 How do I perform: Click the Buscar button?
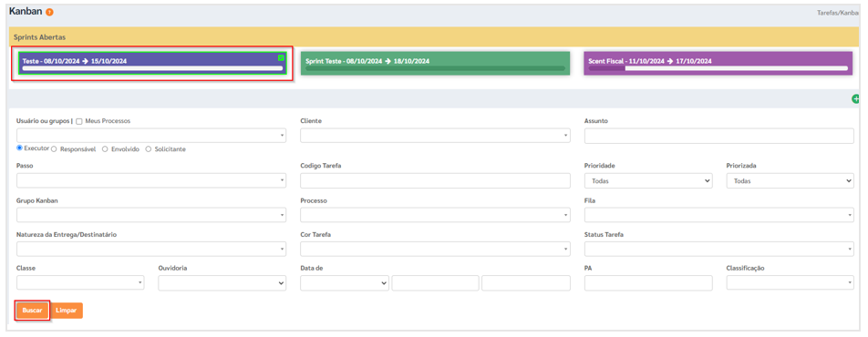(x=32, y=311)
